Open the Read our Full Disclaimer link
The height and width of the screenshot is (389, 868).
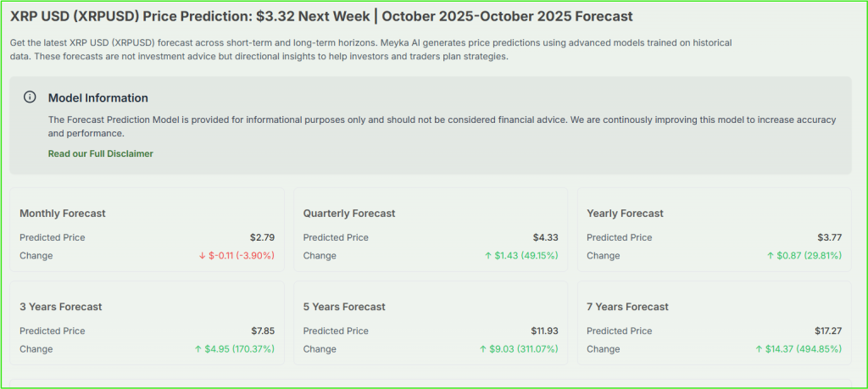point(101,153)
